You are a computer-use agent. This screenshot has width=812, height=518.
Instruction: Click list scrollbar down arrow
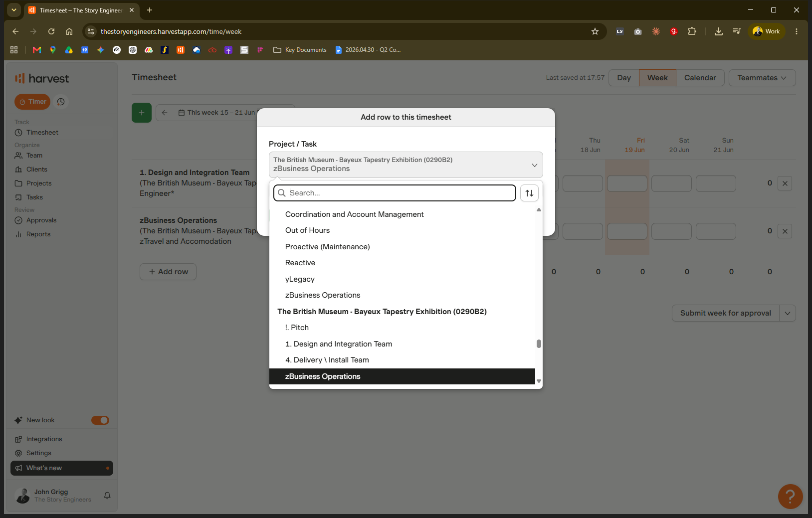point(539,381)
